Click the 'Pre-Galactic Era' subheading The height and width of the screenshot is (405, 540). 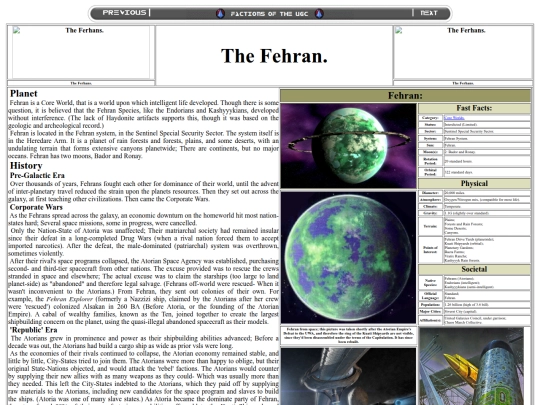coord(37,175)
